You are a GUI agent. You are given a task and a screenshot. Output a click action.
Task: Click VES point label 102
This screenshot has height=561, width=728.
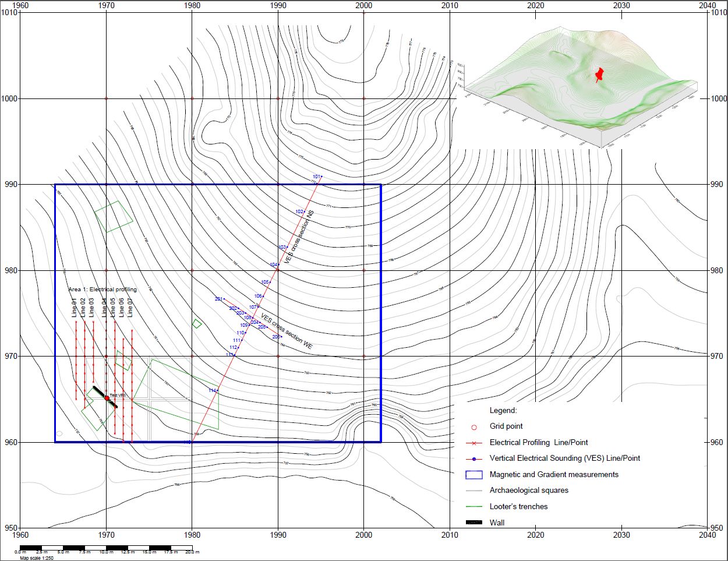pos(299,212)
